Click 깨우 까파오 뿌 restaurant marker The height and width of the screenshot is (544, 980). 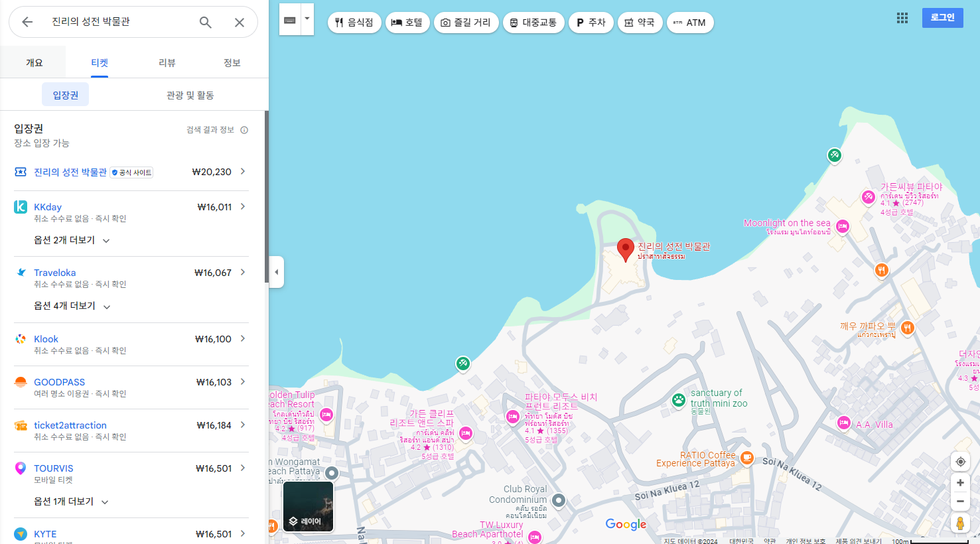[908, 327]
